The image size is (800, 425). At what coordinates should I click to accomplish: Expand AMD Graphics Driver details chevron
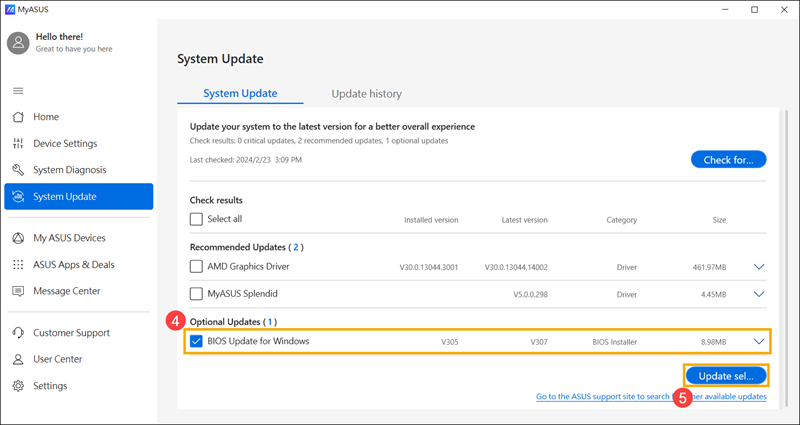coord(759,266)
